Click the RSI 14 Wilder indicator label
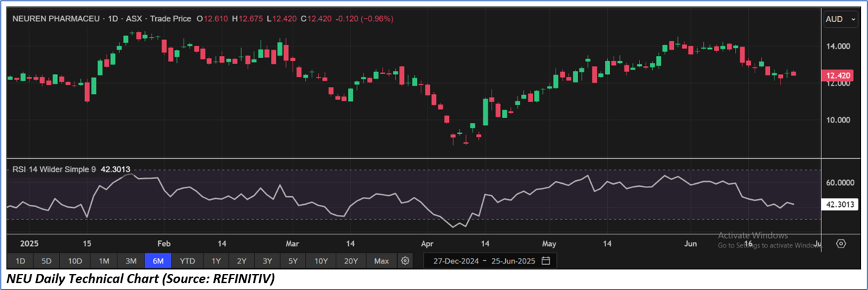 tap(53, 169)
